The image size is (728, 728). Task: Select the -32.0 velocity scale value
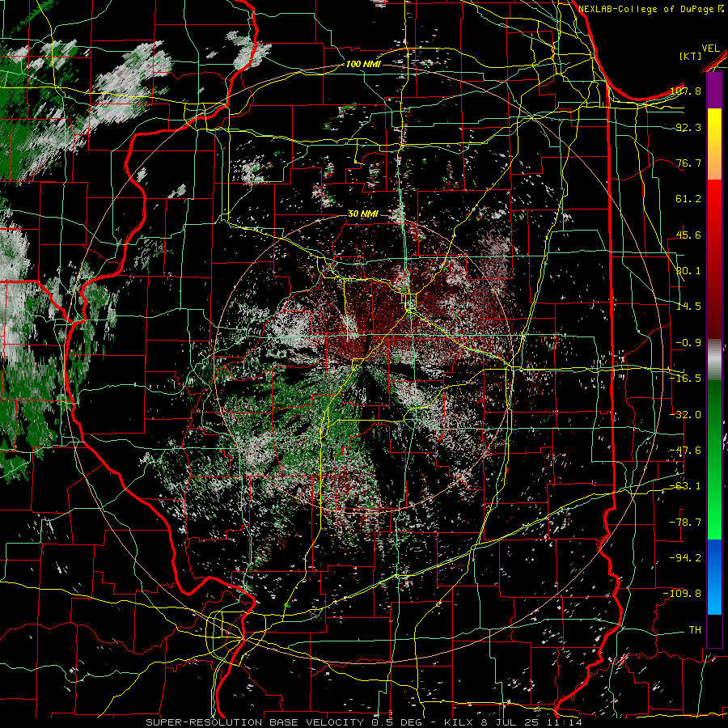(x=685, y=415)
